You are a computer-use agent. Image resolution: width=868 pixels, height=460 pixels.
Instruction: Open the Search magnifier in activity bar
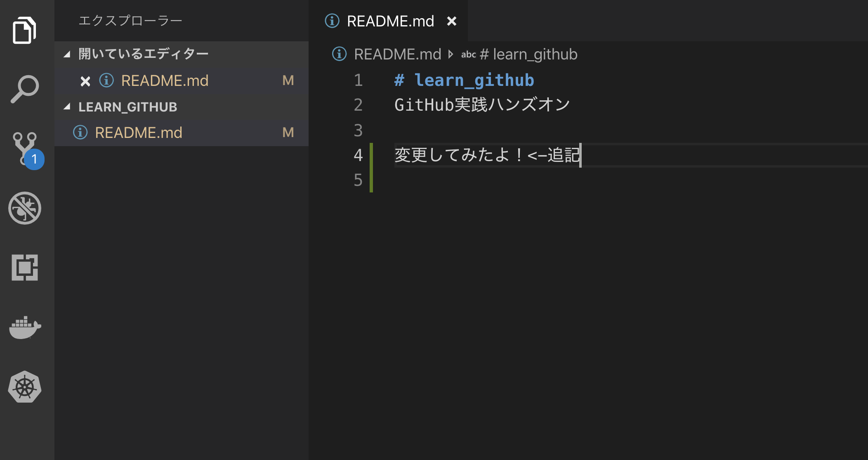pos(24,89)
